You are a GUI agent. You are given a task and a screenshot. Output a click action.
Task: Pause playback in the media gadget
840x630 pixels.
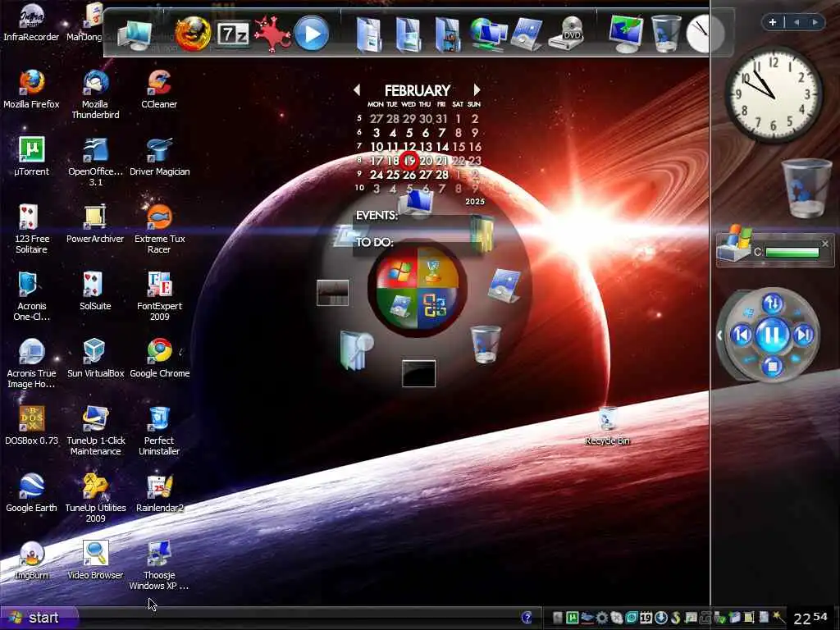(772, 336)
